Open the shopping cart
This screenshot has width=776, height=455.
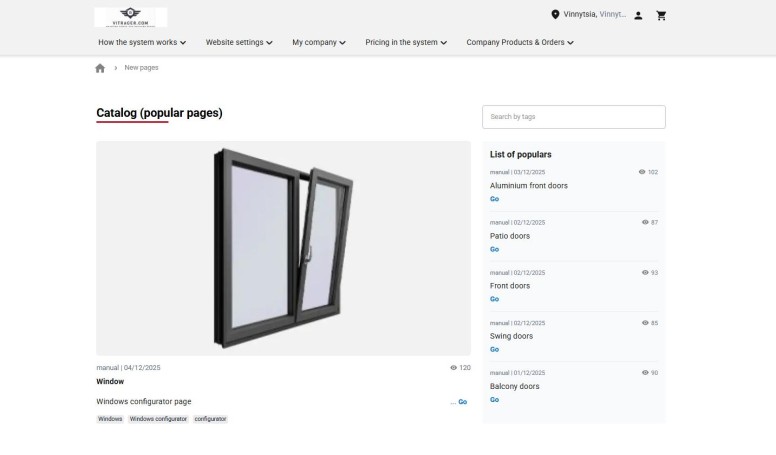pos(661,16)
